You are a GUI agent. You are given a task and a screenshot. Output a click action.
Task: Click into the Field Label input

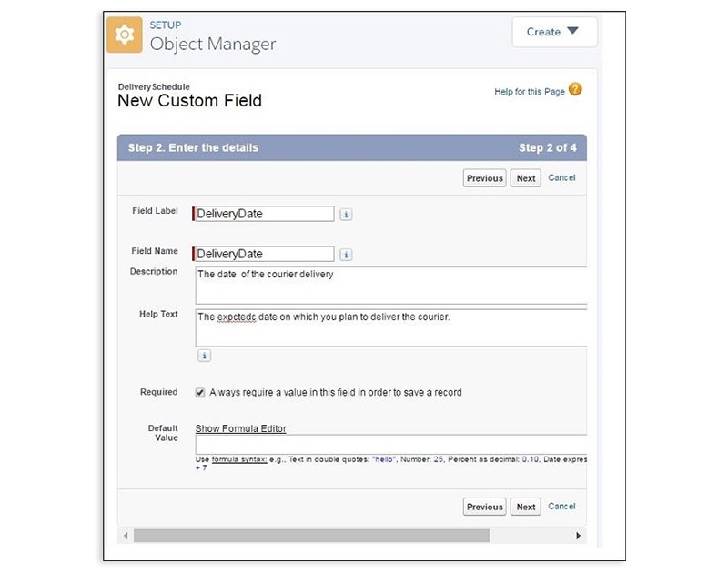[x=263, y=214]
